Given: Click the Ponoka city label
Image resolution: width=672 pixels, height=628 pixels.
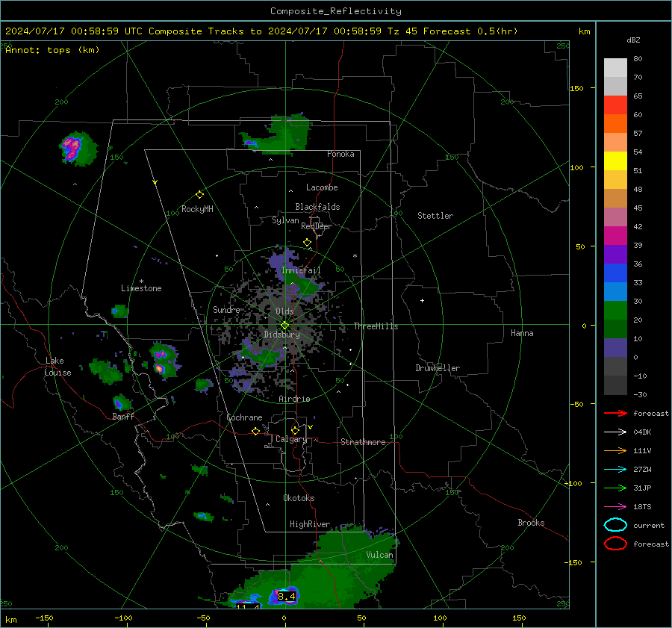Looking at the screenshot, I should [x=340, y=155].
